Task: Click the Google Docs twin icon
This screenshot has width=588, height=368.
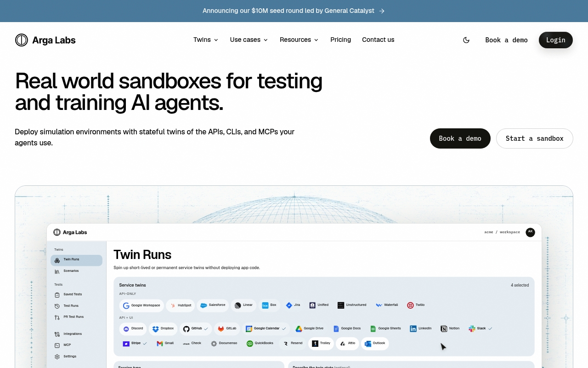Action: click(x=336, y=329)
